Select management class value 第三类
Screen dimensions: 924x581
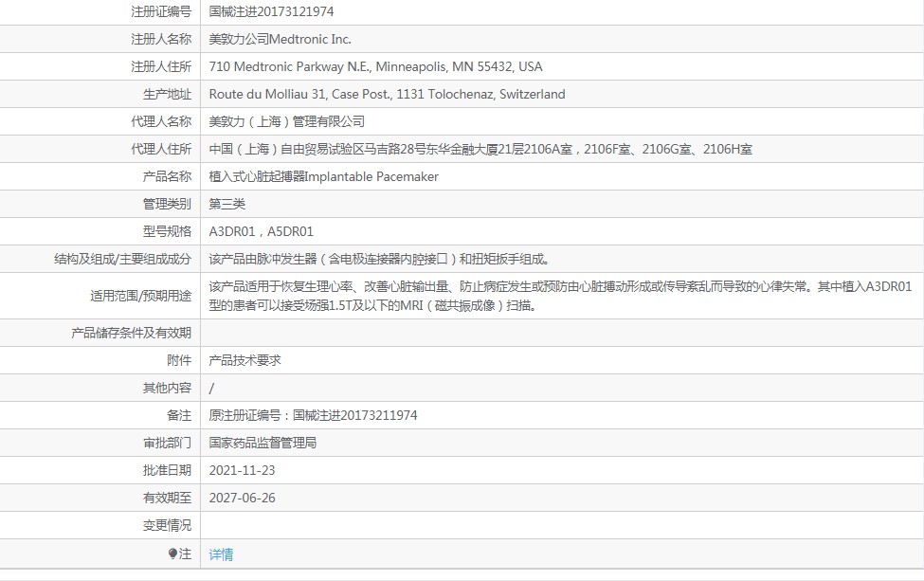(226, 205)
